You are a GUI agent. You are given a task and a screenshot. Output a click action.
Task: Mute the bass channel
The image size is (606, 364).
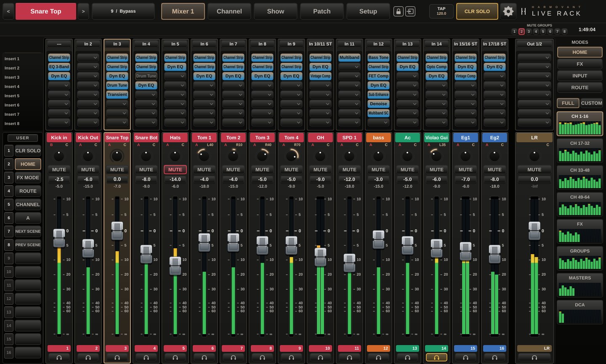pyautogui.click(x=378, y=170)
